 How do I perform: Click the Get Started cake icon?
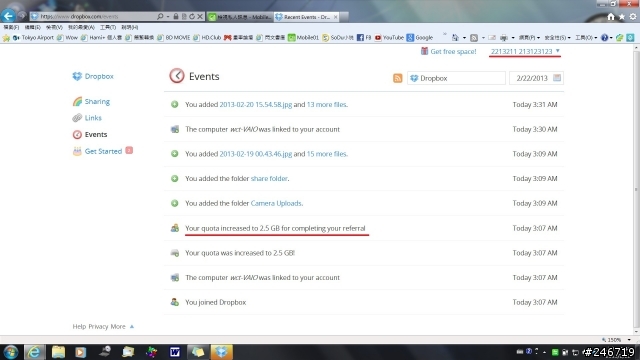77,151
